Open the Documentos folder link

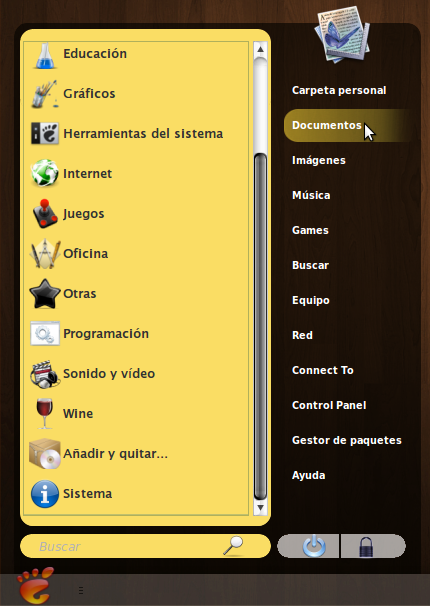tap(327, 125)
